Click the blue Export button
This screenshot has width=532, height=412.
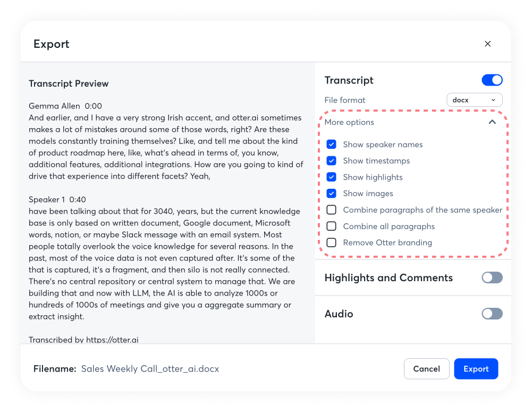pyautogui.click(x=476, y=369)
